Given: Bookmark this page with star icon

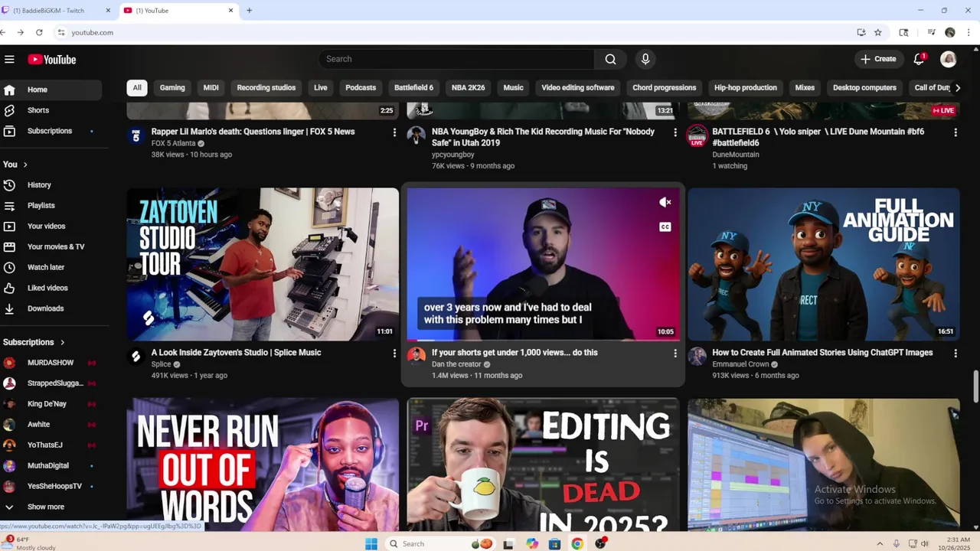Looking at the screenshot, I should (x=878, y=32).
